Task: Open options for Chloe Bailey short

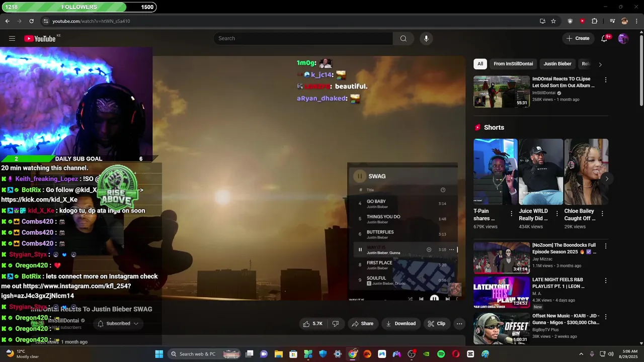Action: [x=602, y=214]
